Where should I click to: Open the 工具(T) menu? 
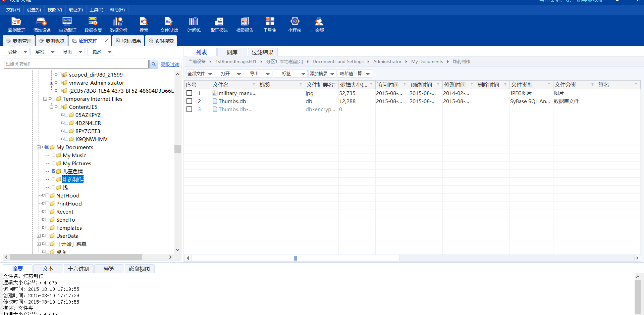coord(96,10)
